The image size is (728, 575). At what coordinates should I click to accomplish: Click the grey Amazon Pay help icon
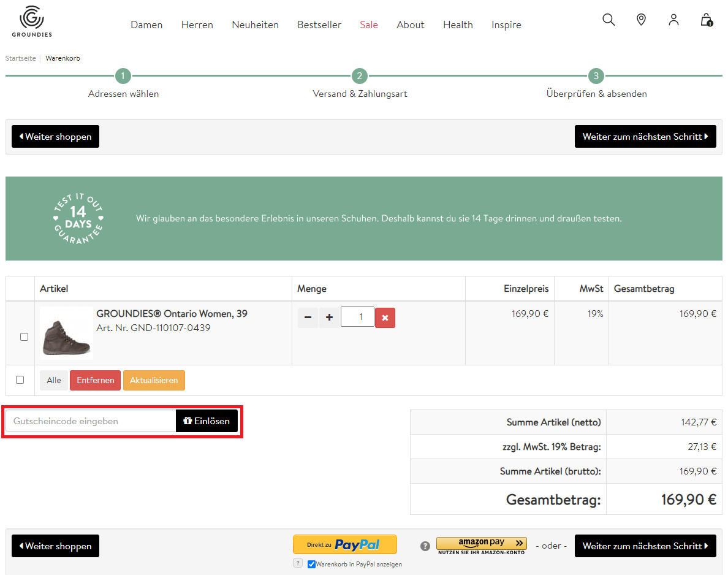click(x=425, y=546)
